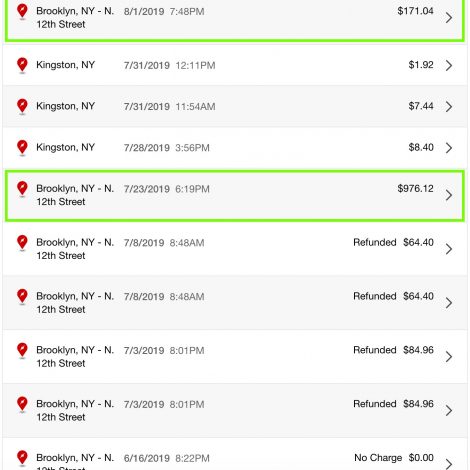Click the location pin for 8/1/2019 charge
The height and width of the screenshot is (470, 470).
(22, 11)
